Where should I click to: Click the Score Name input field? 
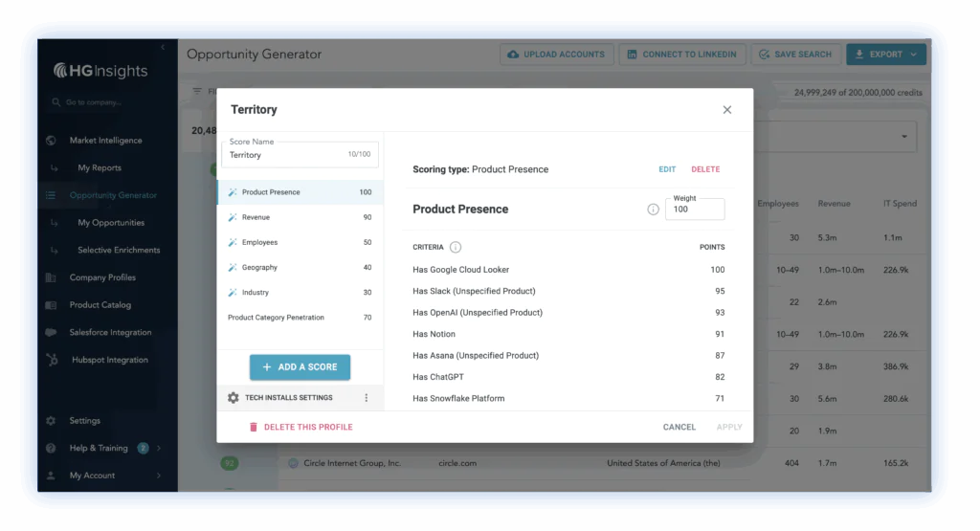pyautogui.click(x=300, y=154)
